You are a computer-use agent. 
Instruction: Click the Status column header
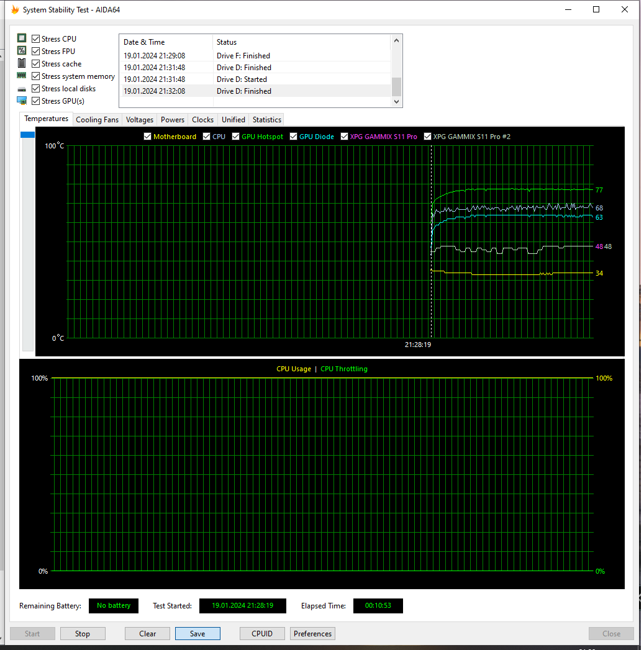(302, 42)
